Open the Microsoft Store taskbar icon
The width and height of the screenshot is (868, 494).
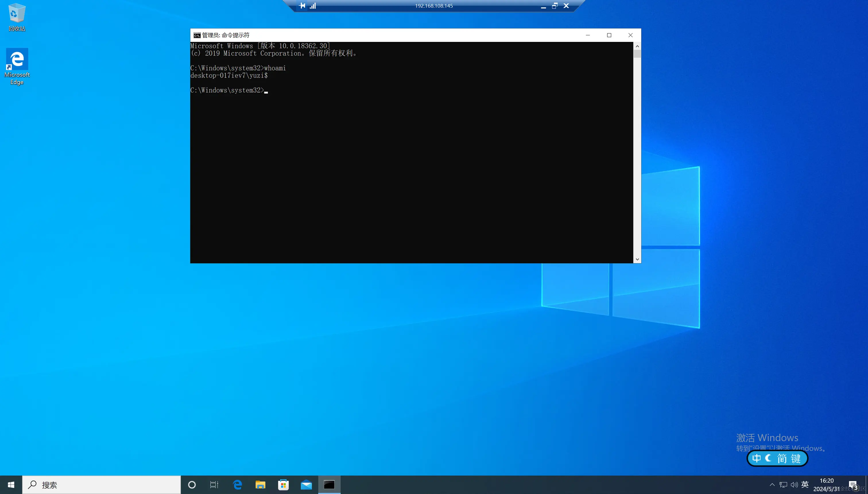(x=283, y=485)
